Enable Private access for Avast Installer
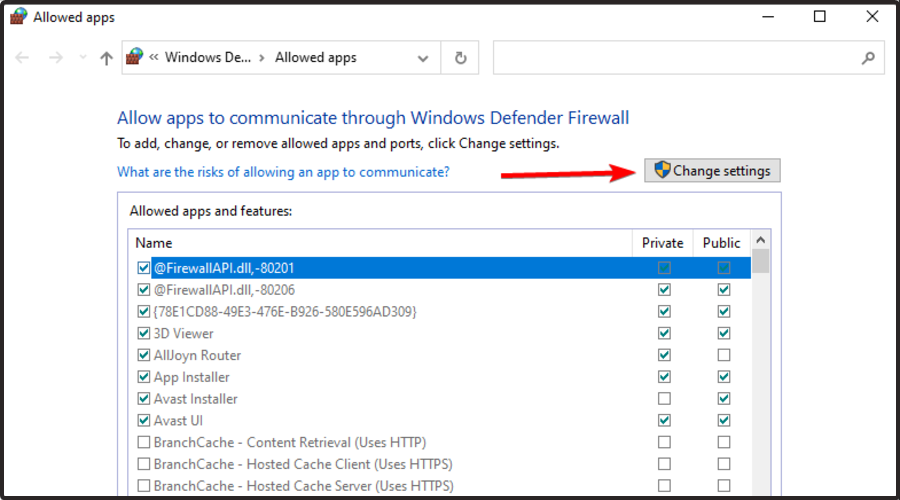 664,399
